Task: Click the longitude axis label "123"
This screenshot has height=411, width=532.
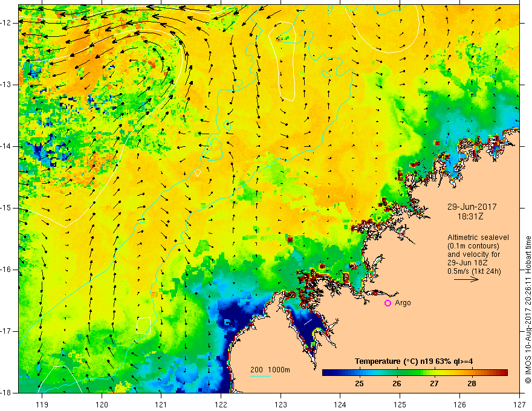Action: point(281,404)
